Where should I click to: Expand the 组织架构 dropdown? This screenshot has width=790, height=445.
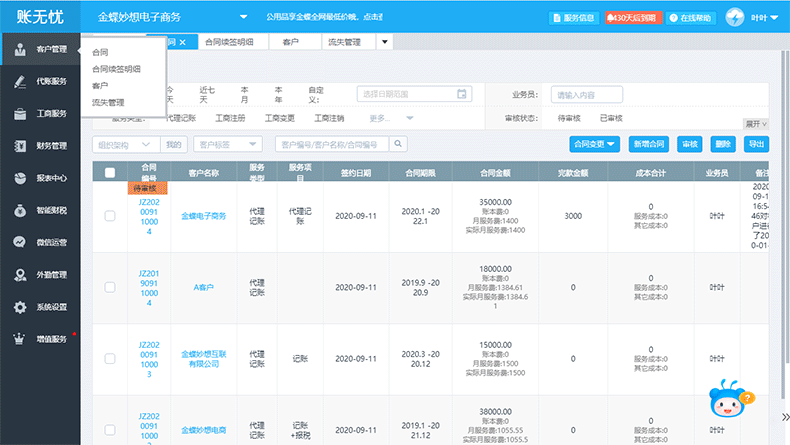point(126,145)
